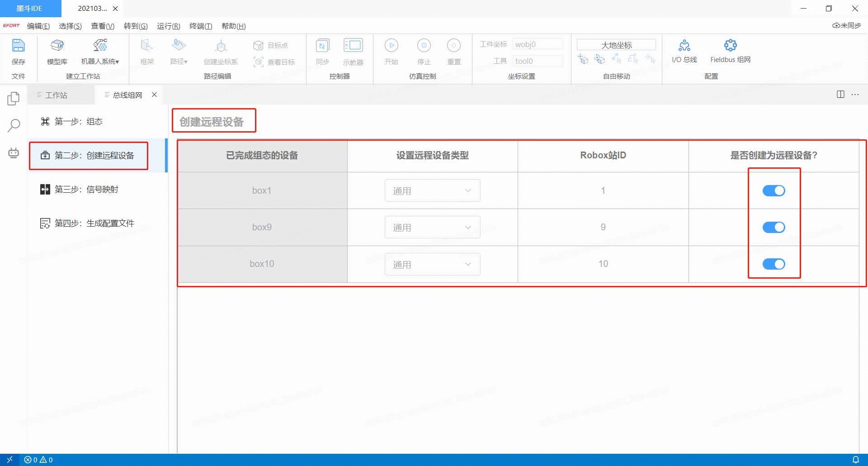Click the split editor layout icon

click(840, 95)
